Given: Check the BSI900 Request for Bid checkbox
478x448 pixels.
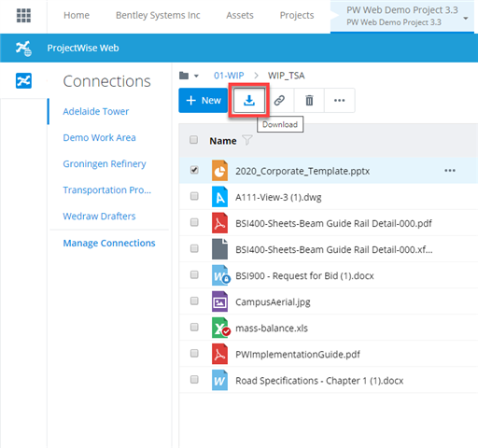Looking at the screenshot, I should pos(194,274).
